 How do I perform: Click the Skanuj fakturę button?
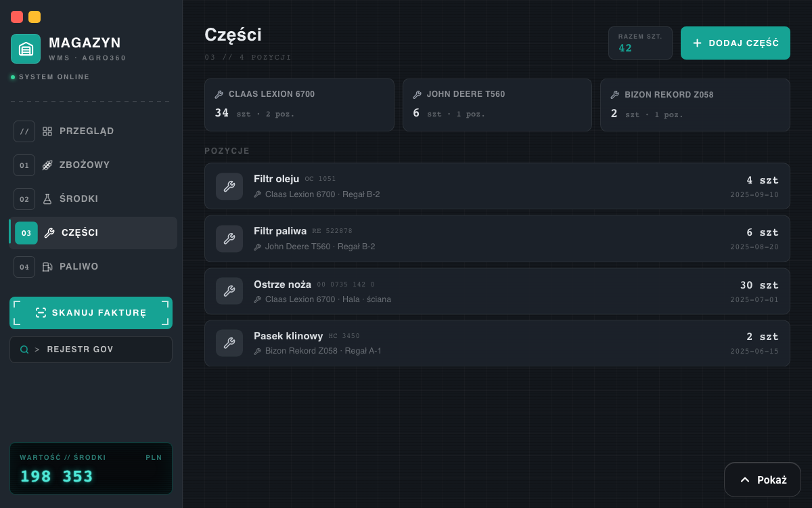coord(91,313)
